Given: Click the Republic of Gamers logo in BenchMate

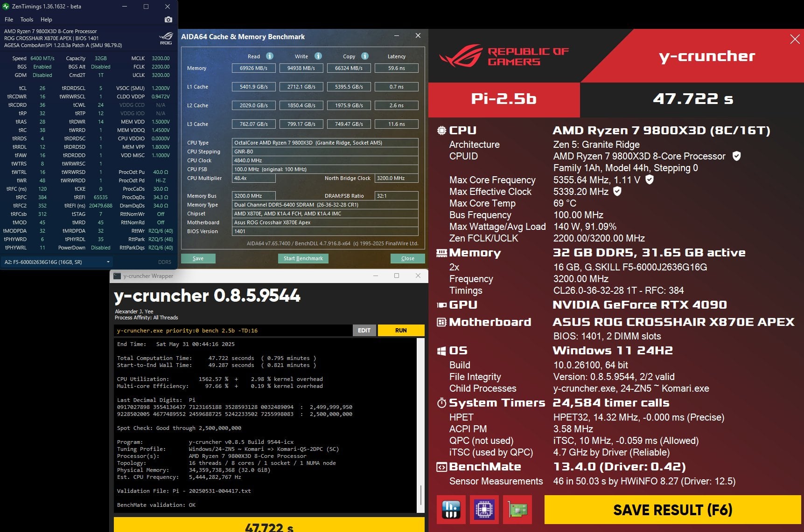Looking at the screenshot, I should (504, 56).
